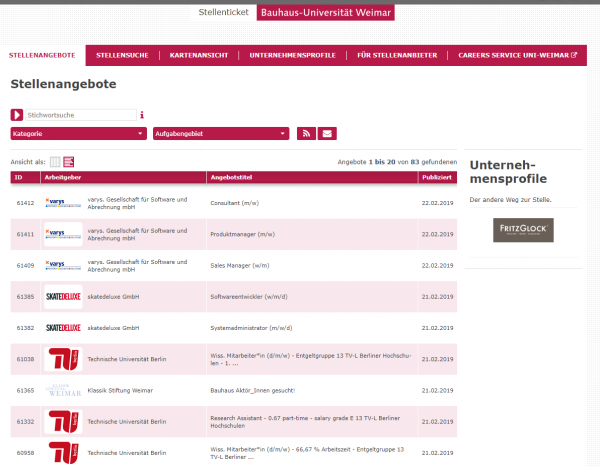
Task: Open the search info icon
Action: pos(142,115)
